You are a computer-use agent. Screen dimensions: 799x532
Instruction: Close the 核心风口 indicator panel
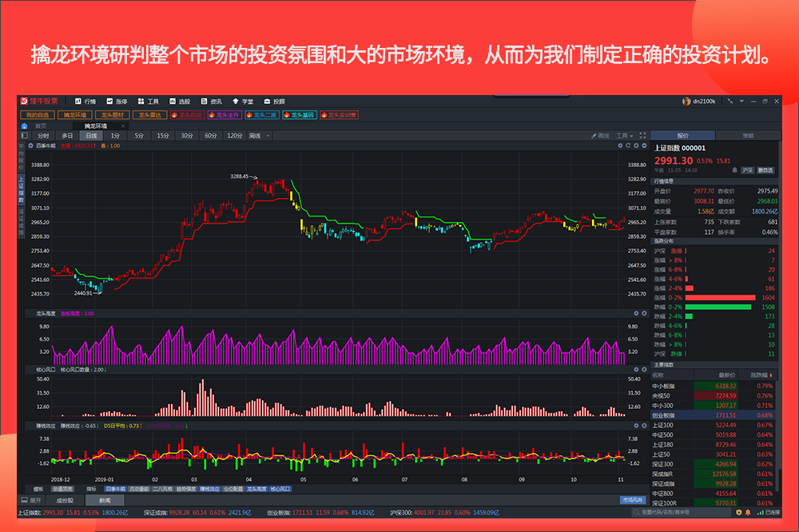point(644,369)
